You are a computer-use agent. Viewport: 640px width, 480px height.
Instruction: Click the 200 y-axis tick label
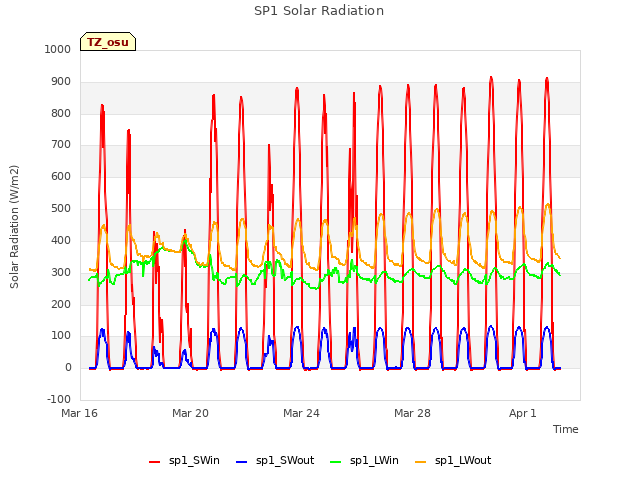coord(61,304)
